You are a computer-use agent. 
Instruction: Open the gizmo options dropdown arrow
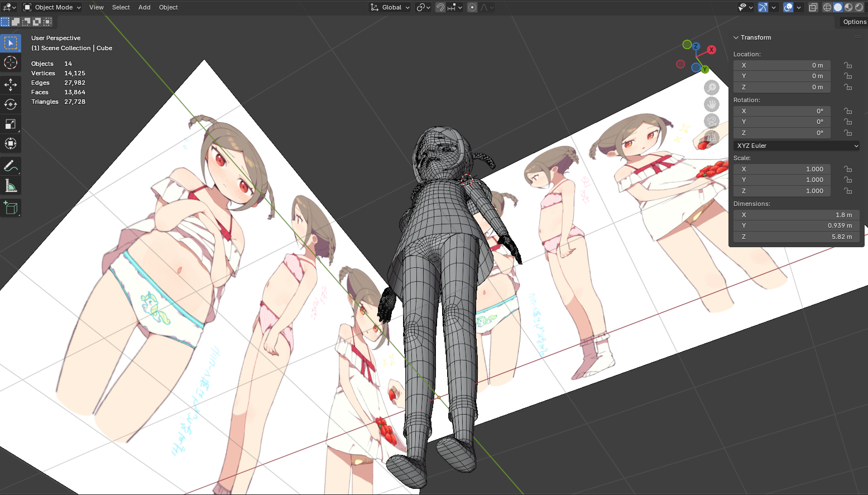[774, 7]
